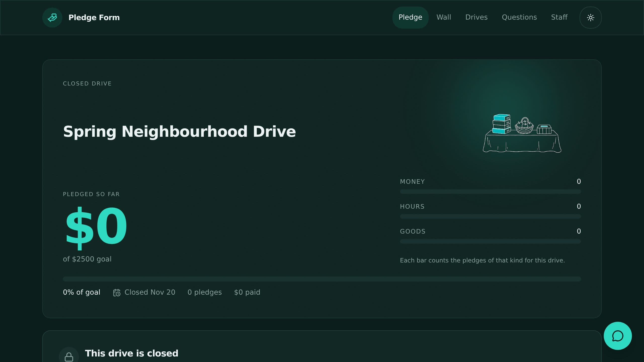Click the Pledge Form heart-hand logo icon
Image resolution: width=644 pixels, height=362 pixels.
click(52, 17)
